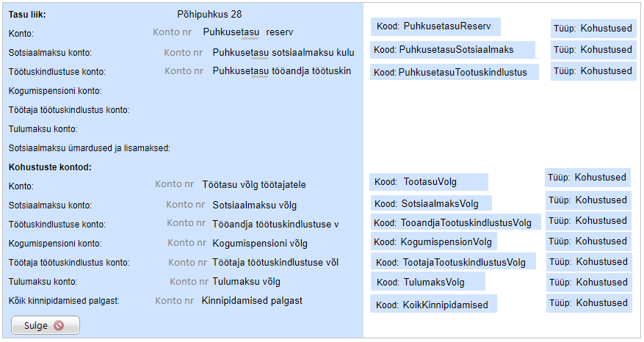
Task: Click the Sulge button
Action: [45, 325]
